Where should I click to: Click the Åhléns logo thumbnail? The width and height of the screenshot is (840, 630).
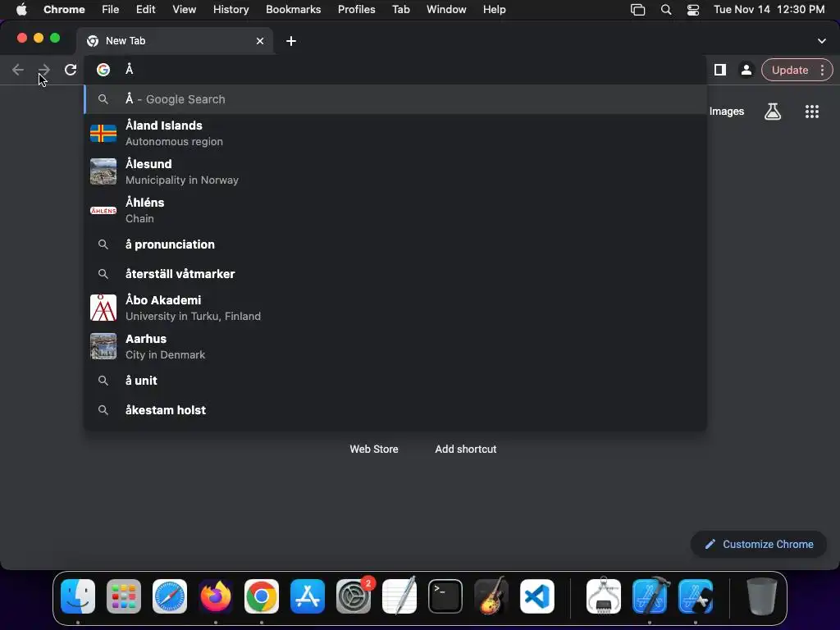pos(103,211)
